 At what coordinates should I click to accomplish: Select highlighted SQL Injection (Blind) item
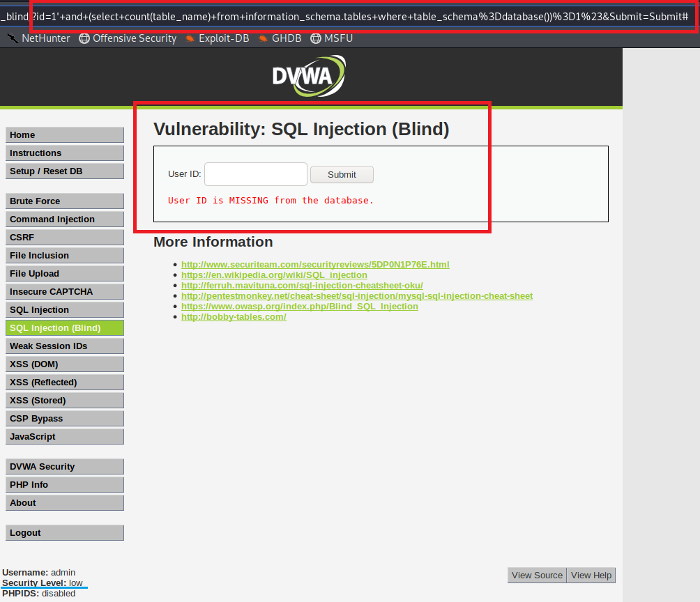[65, 328]
